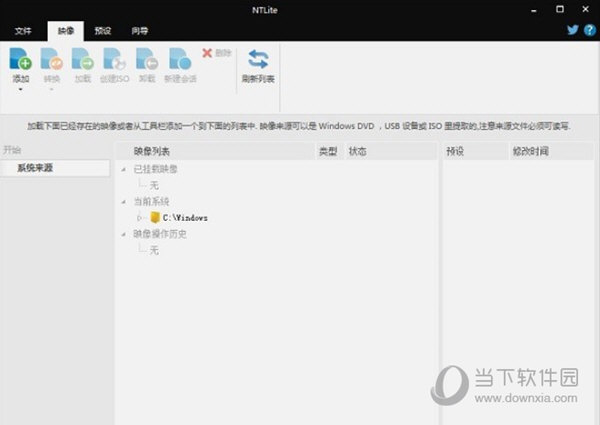Click the 创建ISO icon
Screen dimensions: 600x425
coord(114,59)
